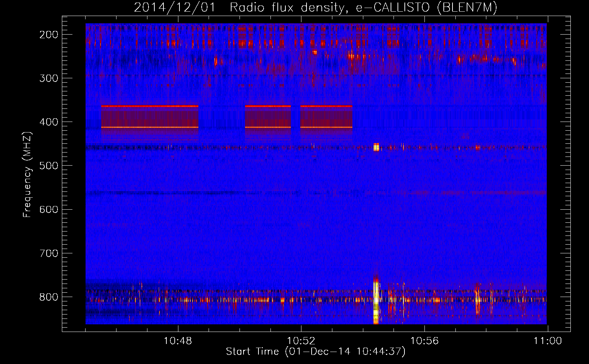Viewport: 589px width, 364px height.
Task: Click the 10:52 time tick label
Action: 301,341
